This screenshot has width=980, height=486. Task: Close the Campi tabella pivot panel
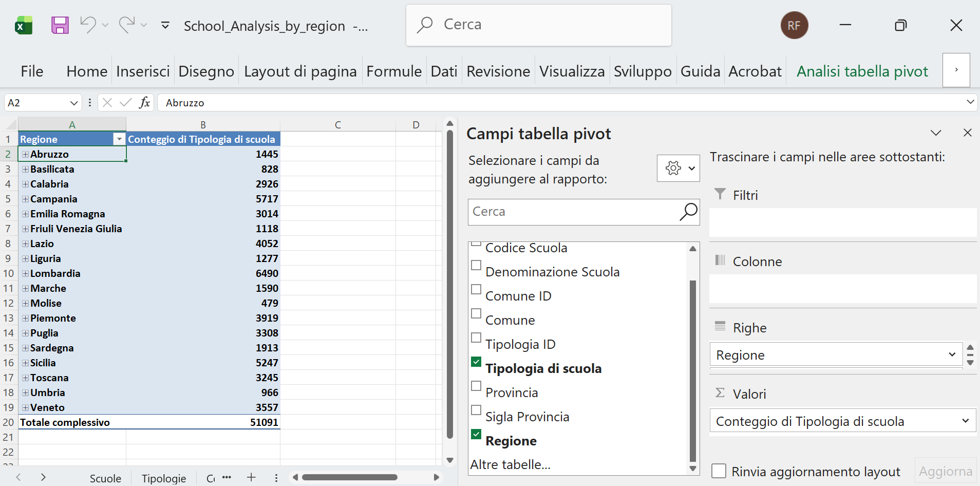click(x=969, y=133)
